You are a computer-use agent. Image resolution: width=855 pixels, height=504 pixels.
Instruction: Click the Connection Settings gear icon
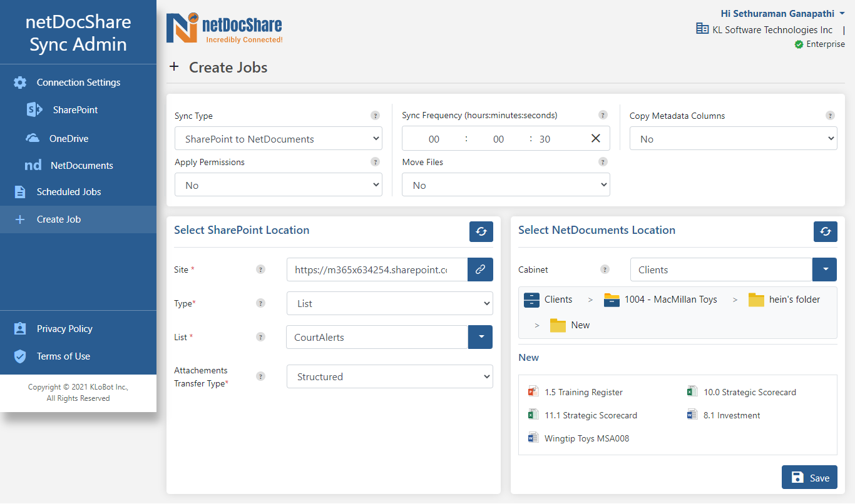pyautogui.click(x=20, y=83)
